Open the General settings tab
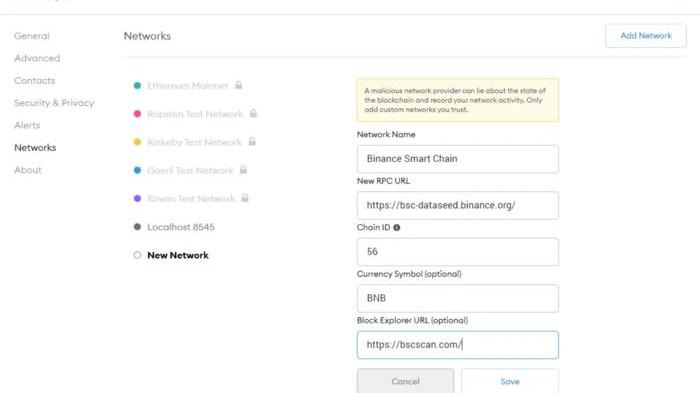This screenshot has width=700, height=393. click(x=32, y=36)
